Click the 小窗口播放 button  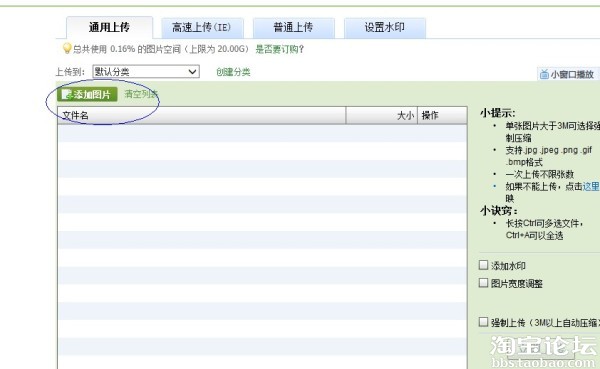567,74
